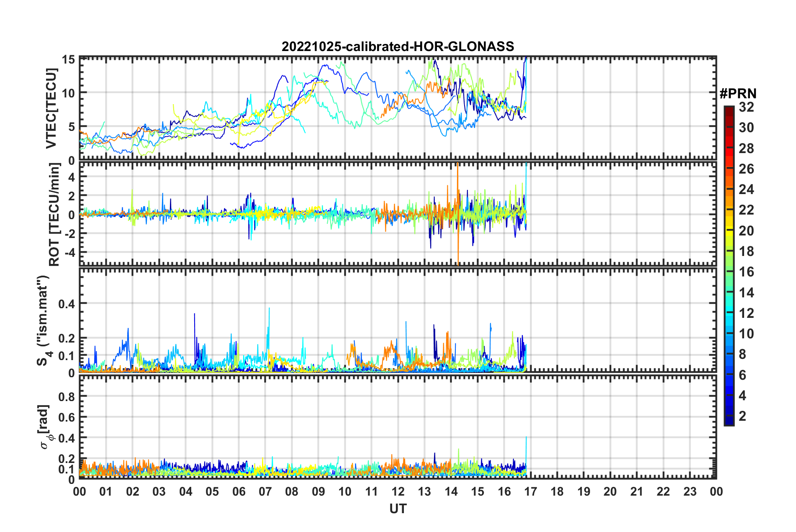Click the S4 ("ism.mat") y-axis label
This screenshot has height=532, width=796.
point(43,320)
